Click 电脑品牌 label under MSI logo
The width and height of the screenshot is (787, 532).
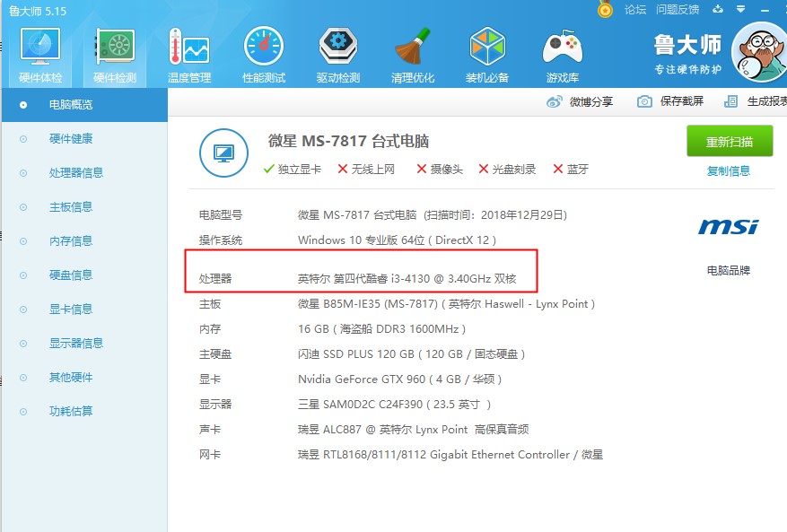pyautogui.click(x=729, y=271)
